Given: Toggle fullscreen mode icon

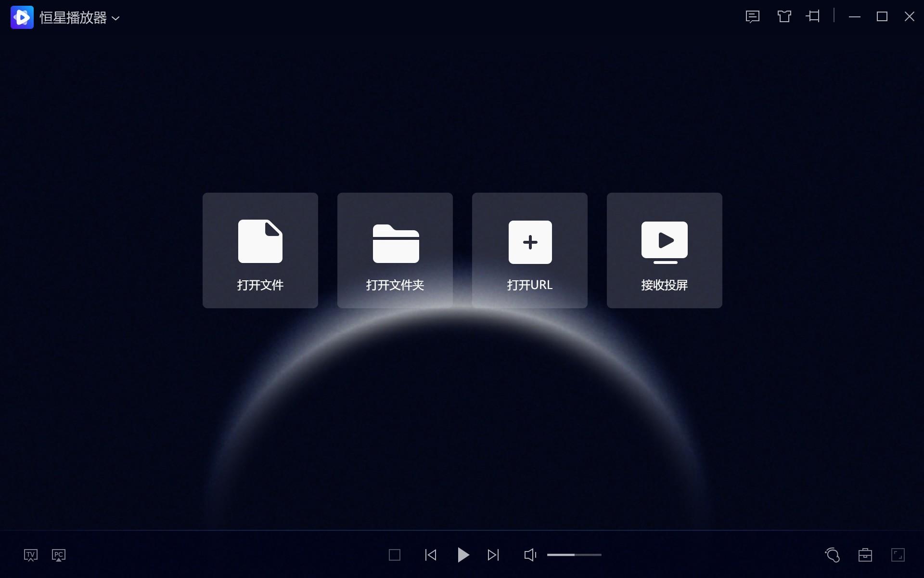Looking at the screenshot, I should [898, 555].
